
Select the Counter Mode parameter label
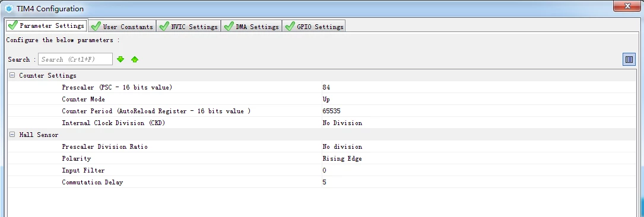(x=83, y=99)
